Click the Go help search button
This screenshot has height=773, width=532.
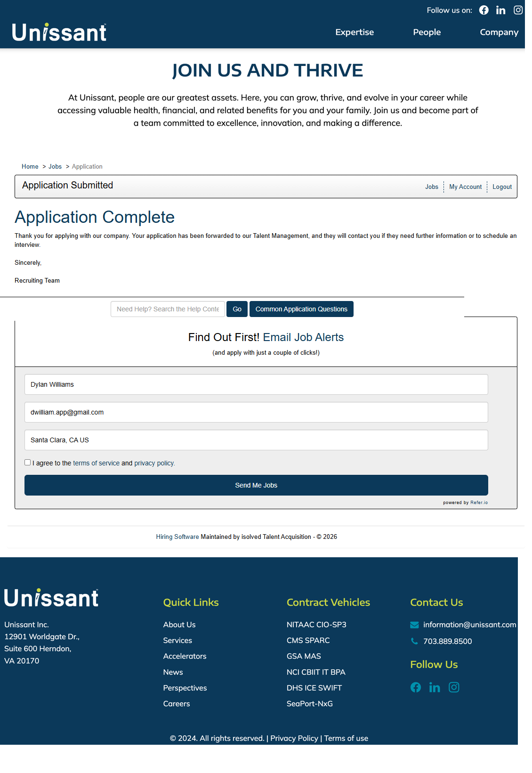[x=237, y=309]
